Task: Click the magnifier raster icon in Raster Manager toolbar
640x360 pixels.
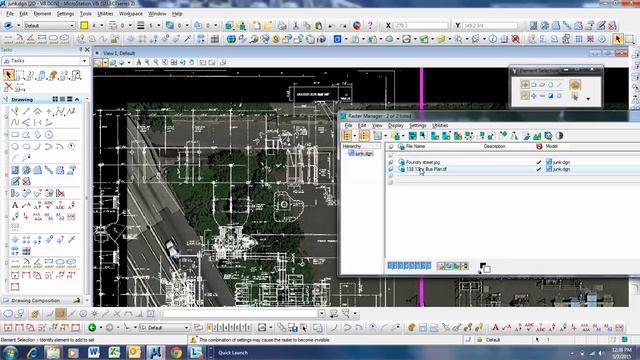Action: pyautogui.click(x=548, y=136)
